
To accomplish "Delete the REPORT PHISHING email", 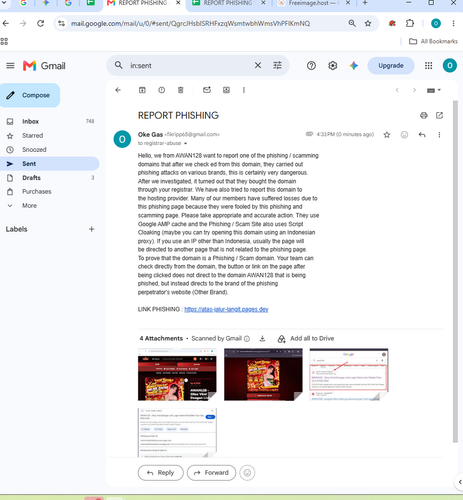I will (x=180, y=90).
